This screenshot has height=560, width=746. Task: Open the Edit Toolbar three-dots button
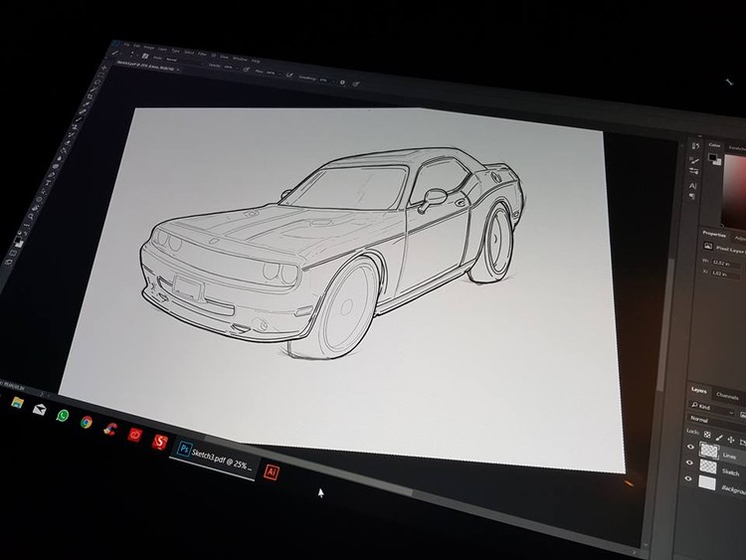pyautogui.click(x=26, y=225)
